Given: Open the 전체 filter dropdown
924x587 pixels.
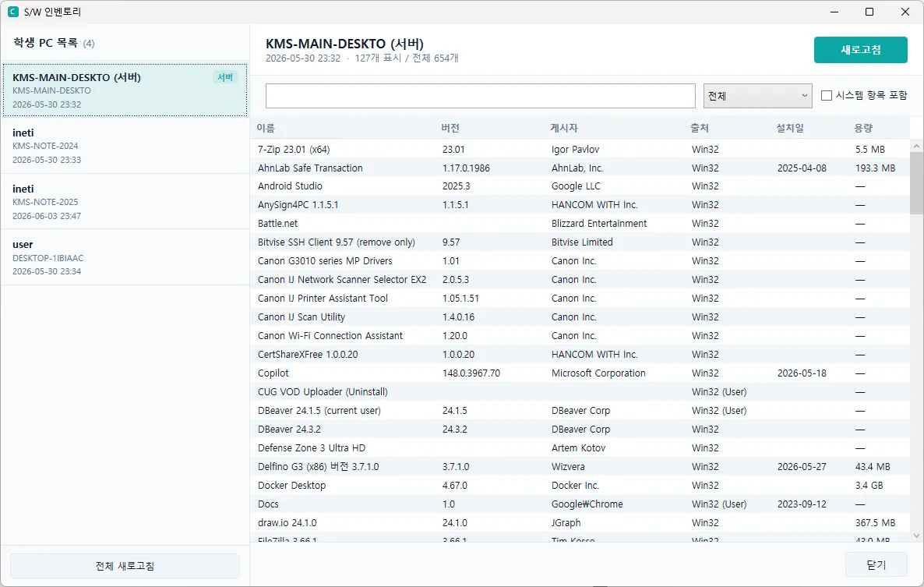Looking at the screenshot, I should (758, 95).
